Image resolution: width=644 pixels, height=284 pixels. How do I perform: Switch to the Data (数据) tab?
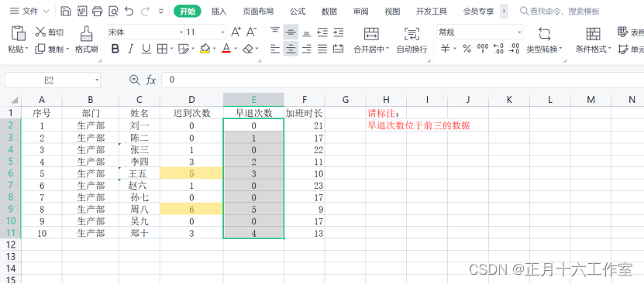click(x=329, y=12)
